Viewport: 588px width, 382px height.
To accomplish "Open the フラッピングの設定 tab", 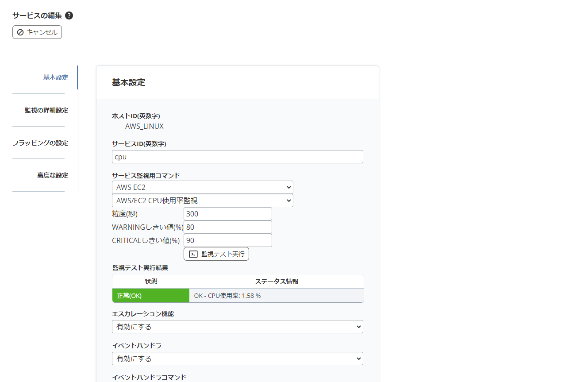I will pyautogui.click(x=40, y=143).
